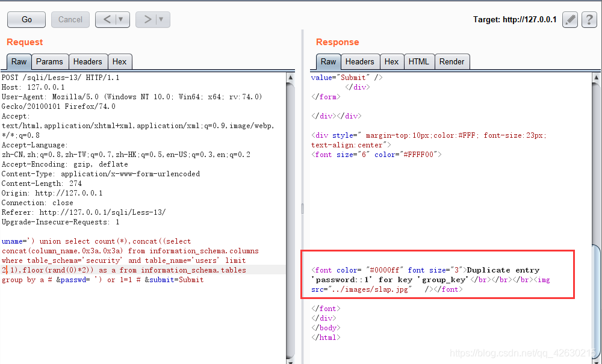Click the '&submit=Submit' parameter text
The height and width of the screenshot is (364, 602).
[x=175, y=280]
